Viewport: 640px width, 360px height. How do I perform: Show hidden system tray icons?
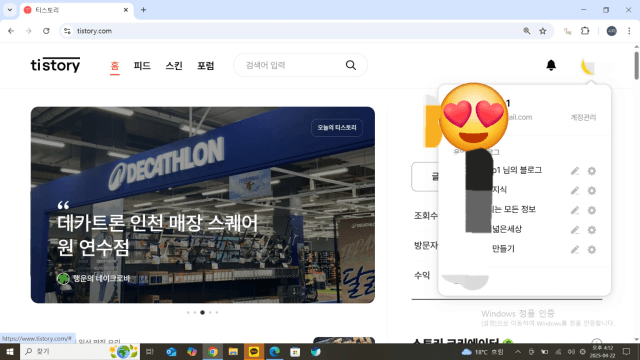[x=518, y=351]
